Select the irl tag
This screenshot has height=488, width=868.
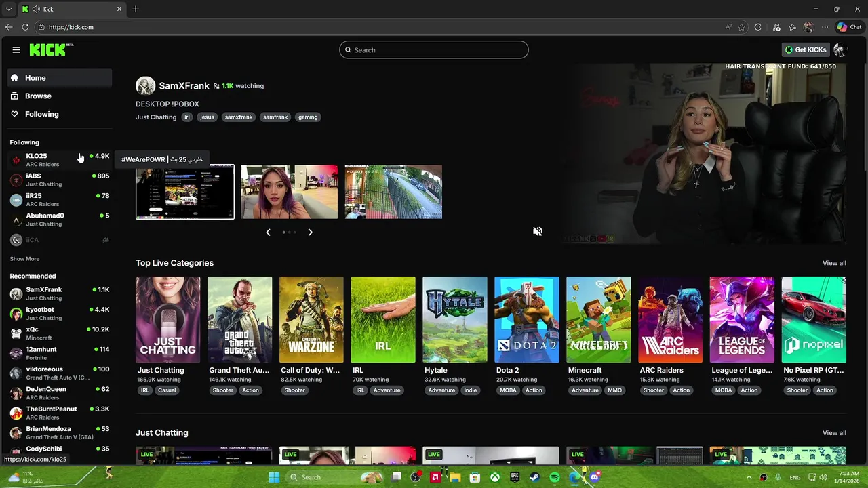pyautogui.click(x=187, y=117)
